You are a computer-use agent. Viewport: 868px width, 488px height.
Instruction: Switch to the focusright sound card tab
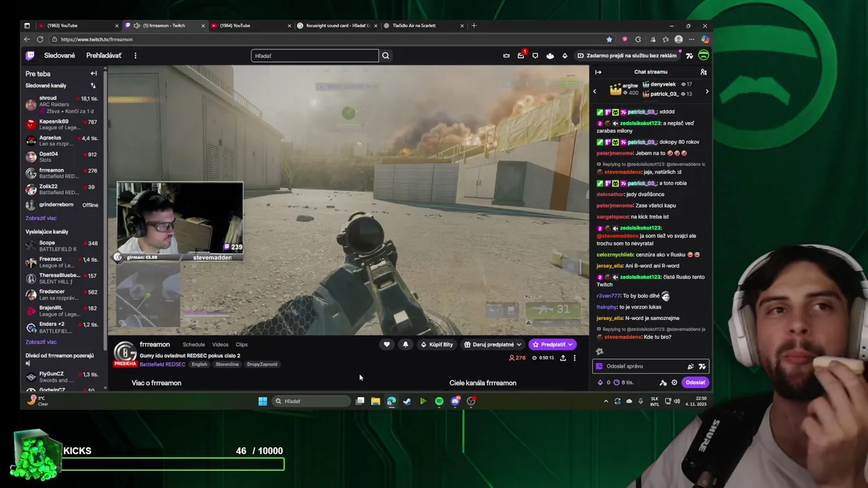click(x=336, y=26)
